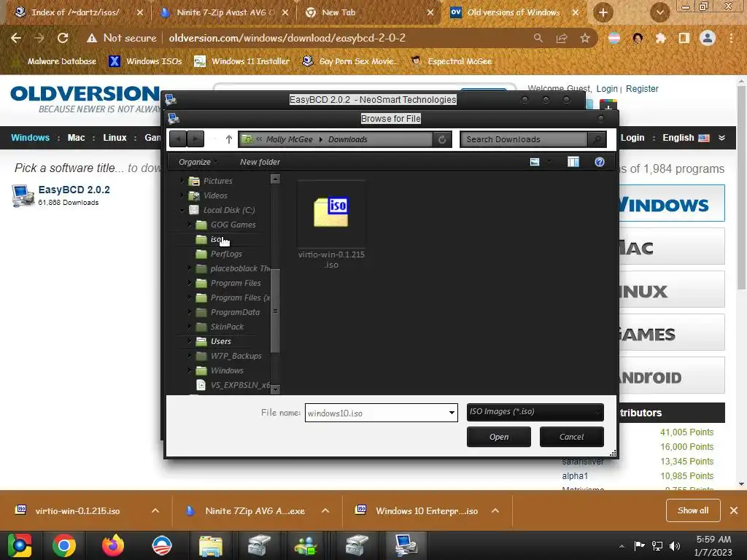This screenshot has width=747, height=560.
Task: Click the folder tree scroll down arrow
Action: coord(275,389)
